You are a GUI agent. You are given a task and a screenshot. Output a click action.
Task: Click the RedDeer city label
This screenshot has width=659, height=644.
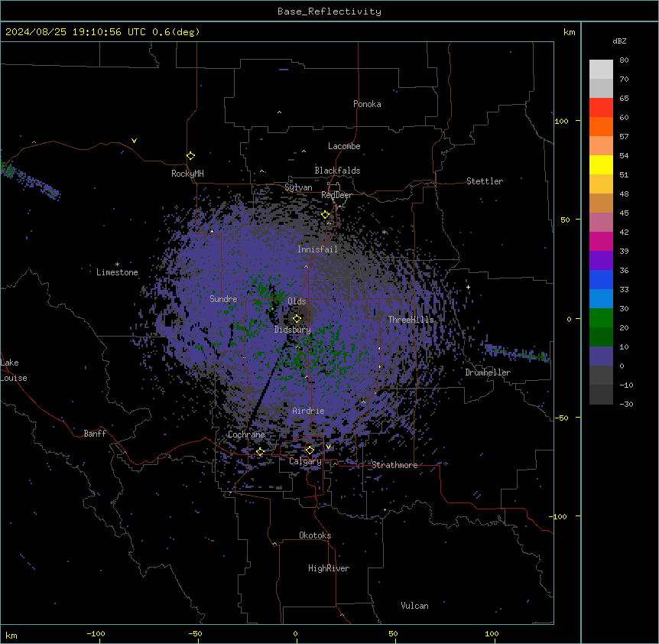pos(336,195)
